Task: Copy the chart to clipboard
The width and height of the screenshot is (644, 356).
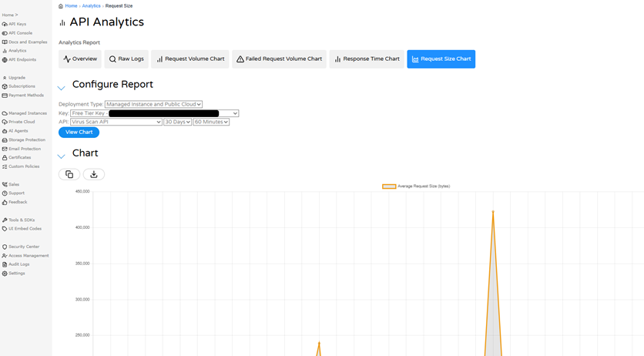Action: 69,174
